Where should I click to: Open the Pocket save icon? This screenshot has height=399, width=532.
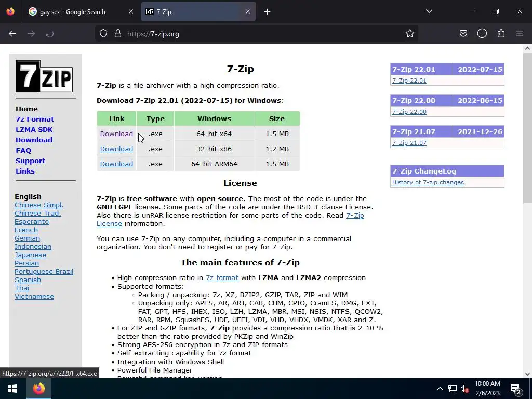tap(463, 34)
